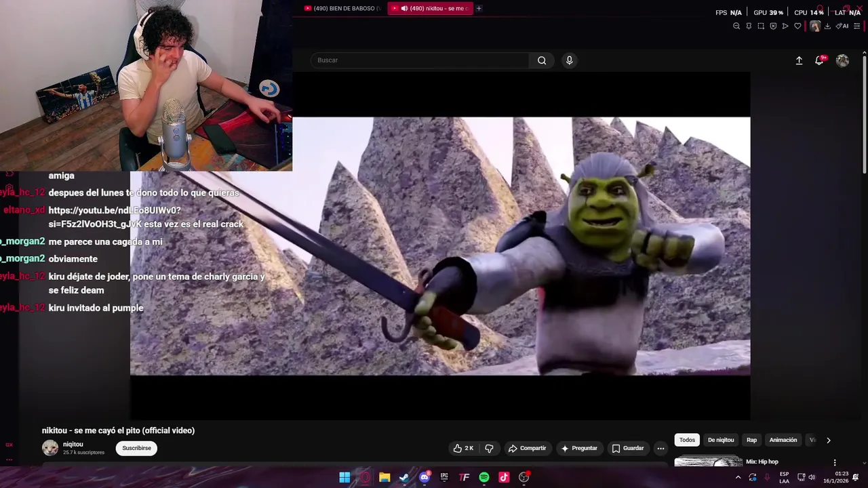Open YouTube account avatar menu

[842, 60]
